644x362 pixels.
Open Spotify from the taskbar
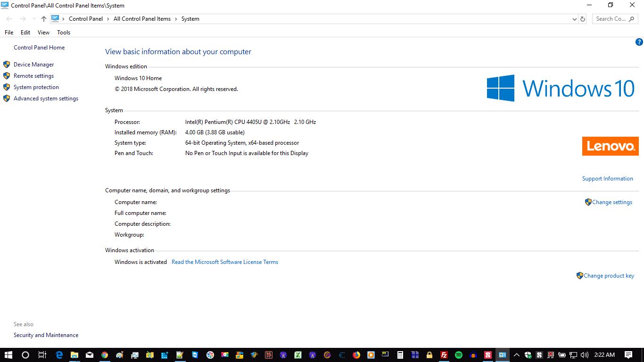click(459, 355)
